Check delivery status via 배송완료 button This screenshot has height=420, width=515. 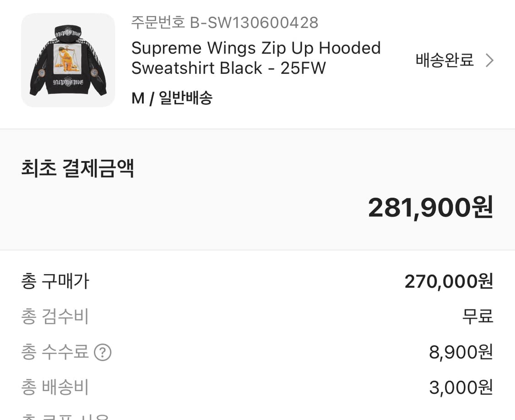(445, 59)
